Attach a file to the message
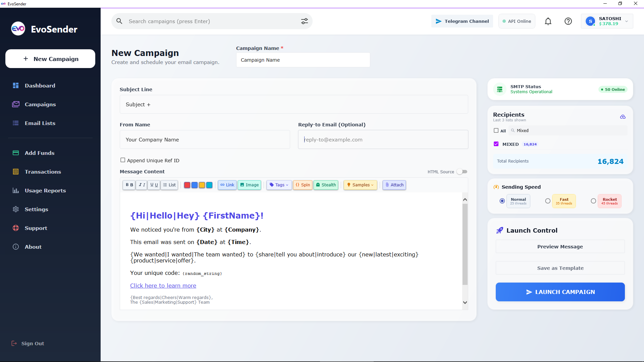This screenshot has height=362, width=644. (394, 185)
